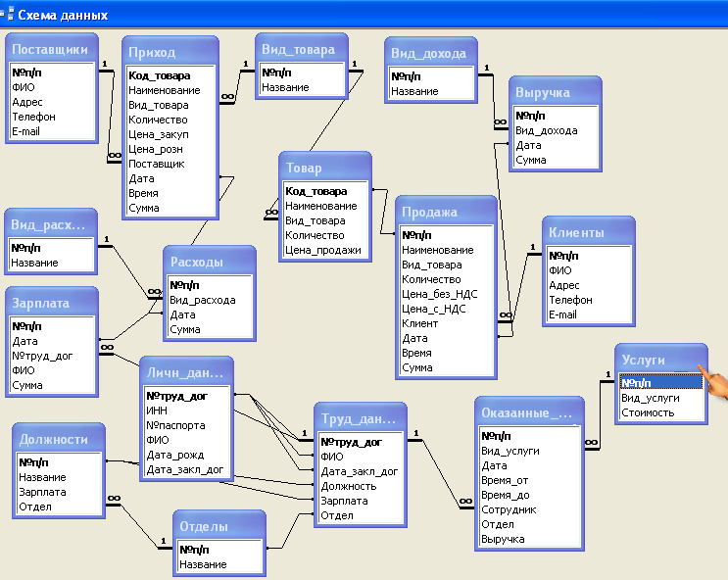Click the Сумма field in Выручка
Viewport: 728px width, 580px height.
click(556, 160)
